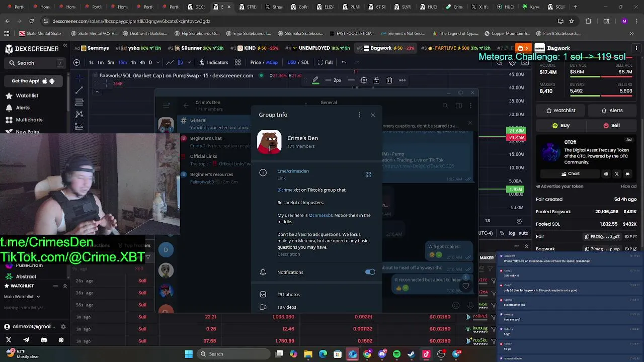This screenshot has height=362, width=644.
Task: Expand candle chart type dropdown
Action: 189,62
